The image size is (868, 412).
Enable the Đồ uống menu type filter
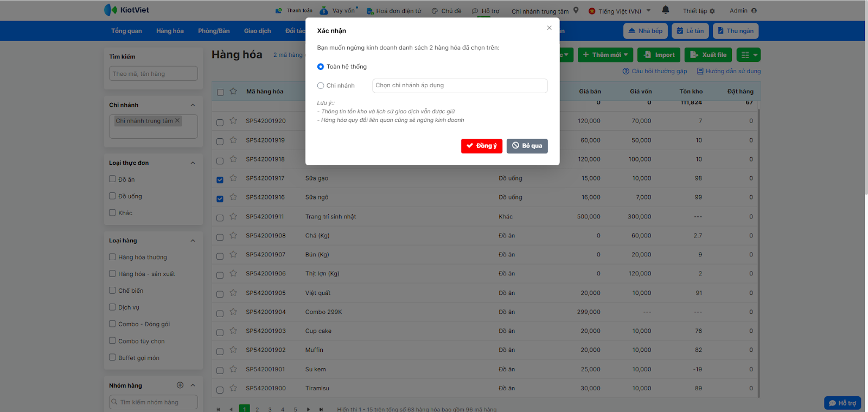112,196
